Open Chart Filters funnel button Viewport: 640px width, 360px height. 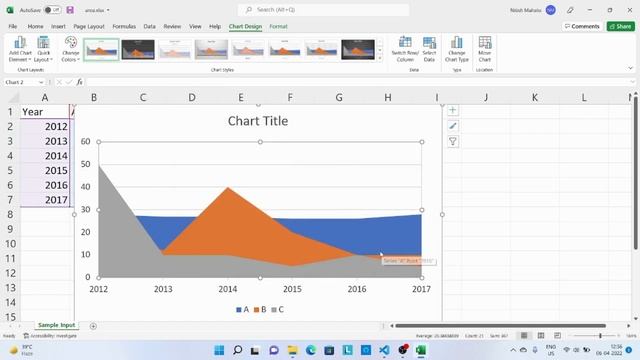click(x=453, y=142)
